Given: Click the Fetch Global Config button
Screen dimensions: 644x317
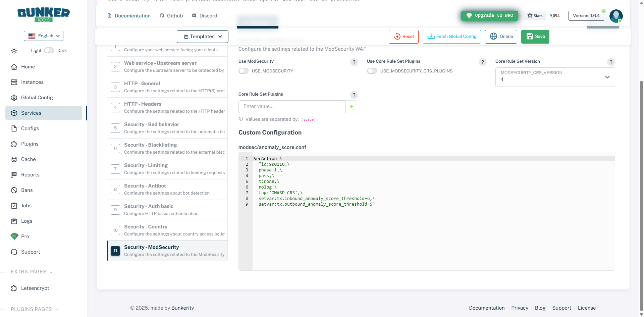Looking at the screenshot, I should pyautogui.click(x=451, y=37).
